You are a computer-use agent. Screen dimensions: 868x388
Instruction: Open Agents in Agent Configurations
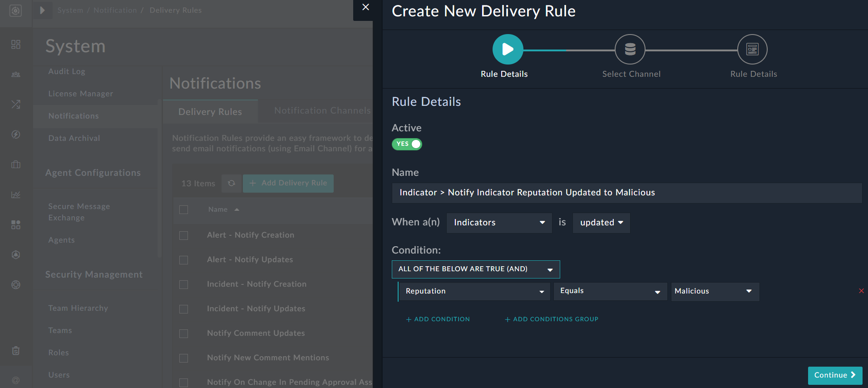tap(61, 240)
